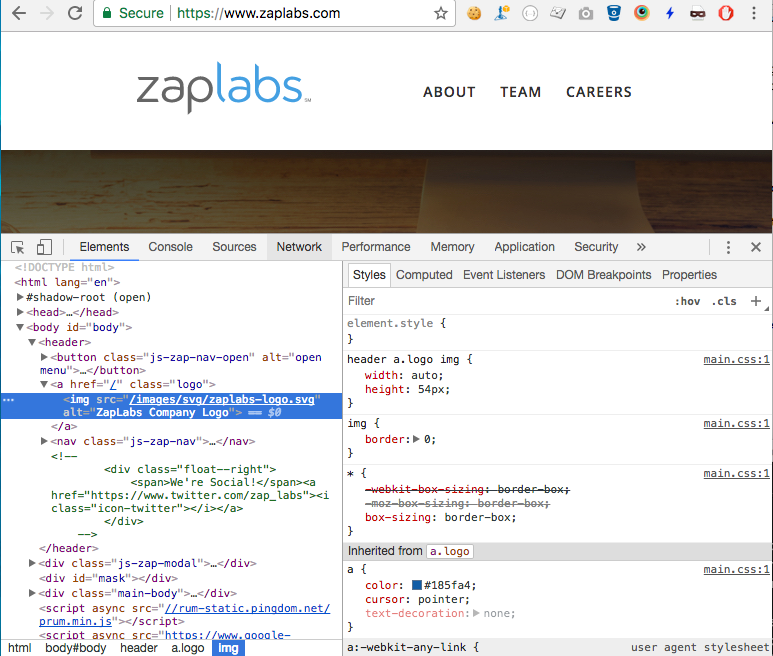Image resolution: width=773 pixels, height=656 pixels.
Task: Switch to the Computed sub-tab
Action: coord(424,275)
